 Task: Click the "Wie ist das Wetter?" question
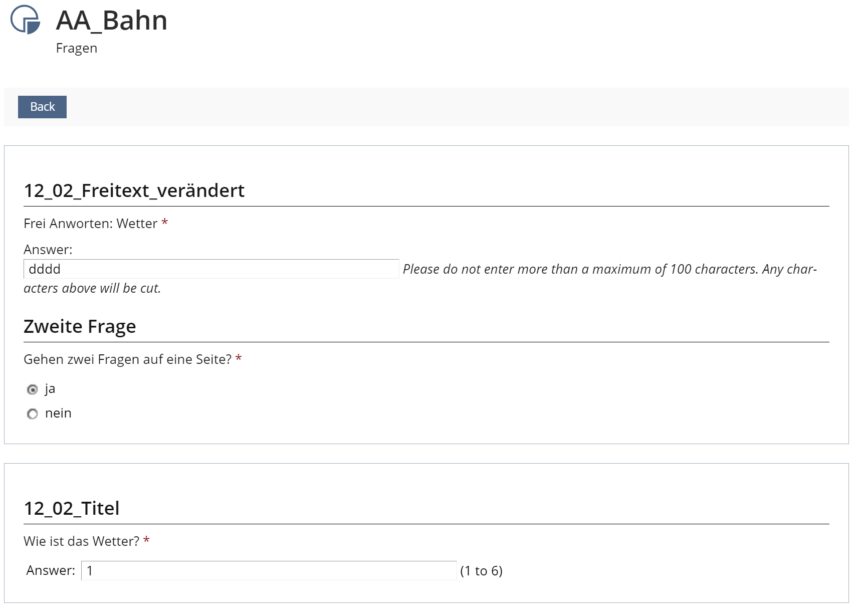[81, 541]
